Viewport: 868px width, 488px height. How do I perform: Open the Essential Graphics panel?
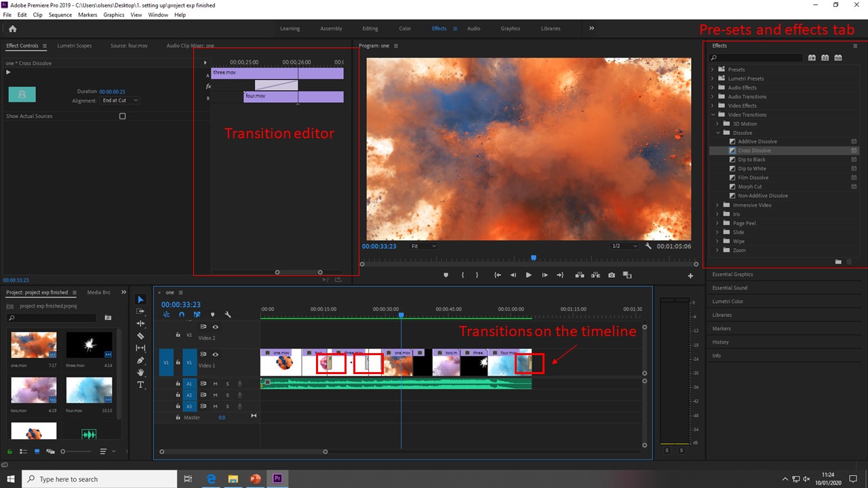[732, 274]
